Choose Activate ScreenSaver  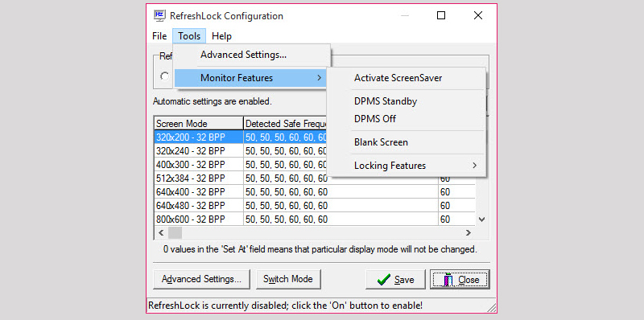click(x=407, y=78)
